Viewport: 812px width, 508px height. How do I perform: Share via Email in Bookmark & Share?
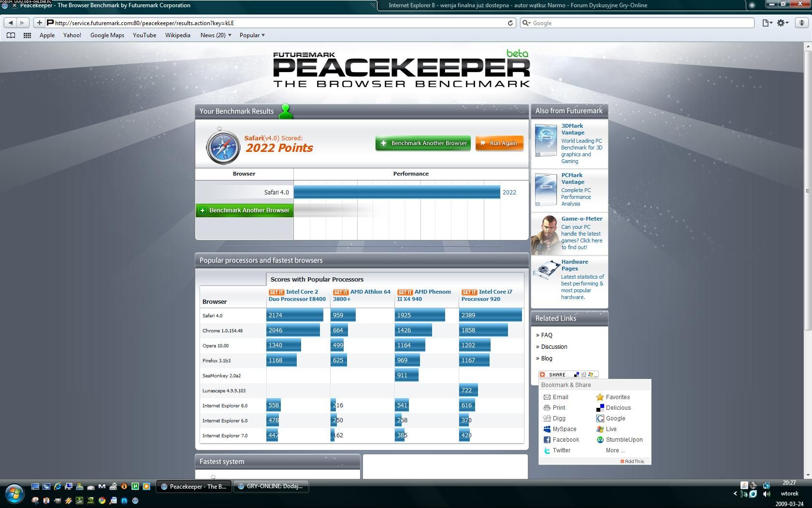pos(556,397)
